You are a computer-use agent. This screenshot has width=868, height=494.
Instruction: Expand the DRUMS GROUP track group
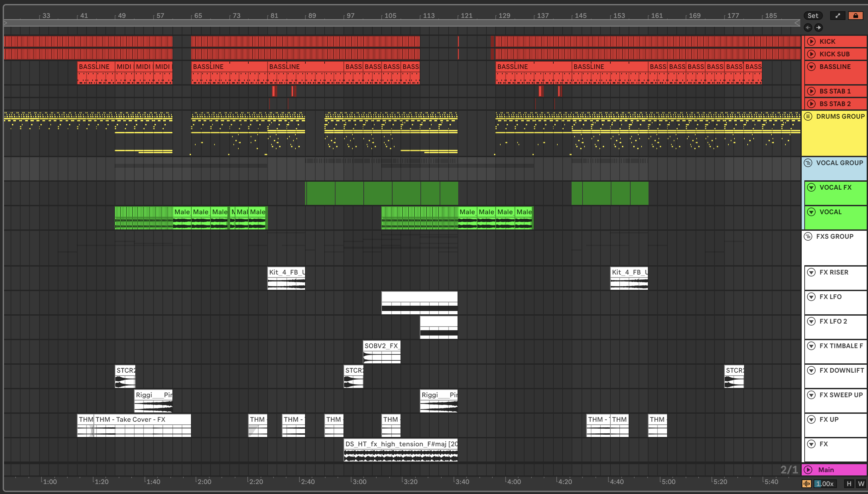click(808, 116)
